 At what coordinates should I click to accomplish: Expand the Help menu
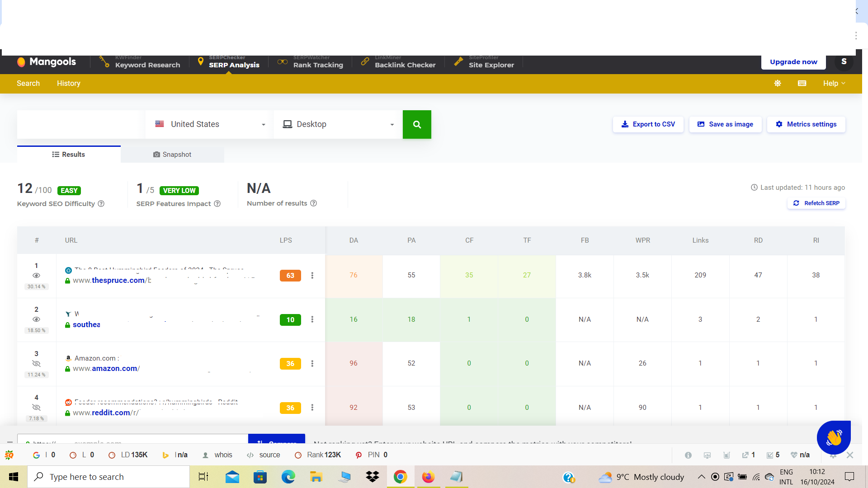[x=834, y=83]
